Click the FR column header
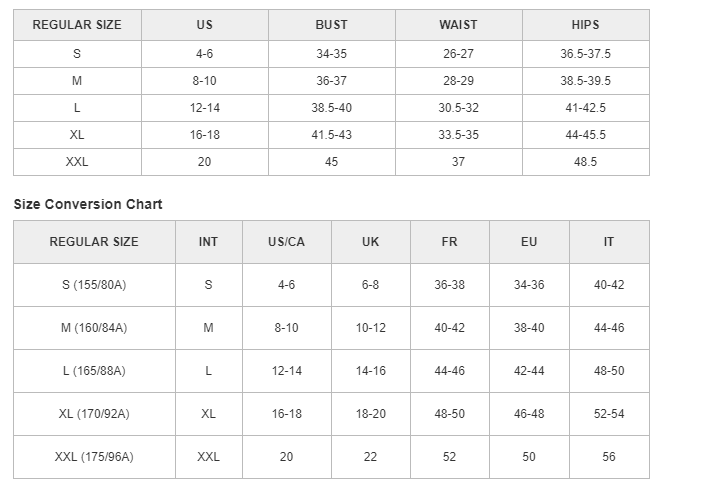The height and width of the screenshot is (489, 710). 449,242
